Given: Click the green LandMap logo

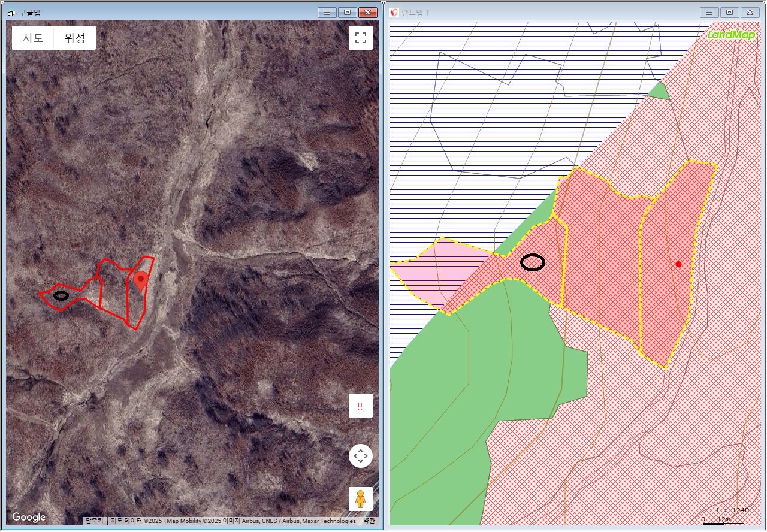Looking at the screenshot, I should (731, 35).
